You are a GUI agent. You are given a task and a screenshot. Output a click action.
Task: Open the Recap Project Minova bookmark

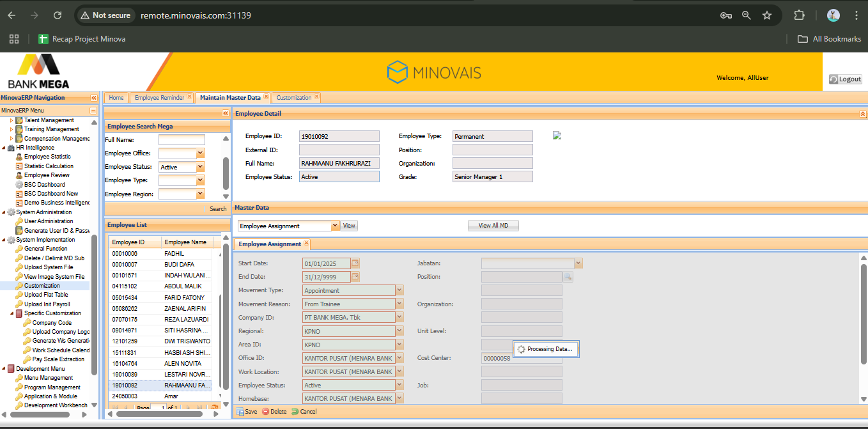(x=82, y=39)
